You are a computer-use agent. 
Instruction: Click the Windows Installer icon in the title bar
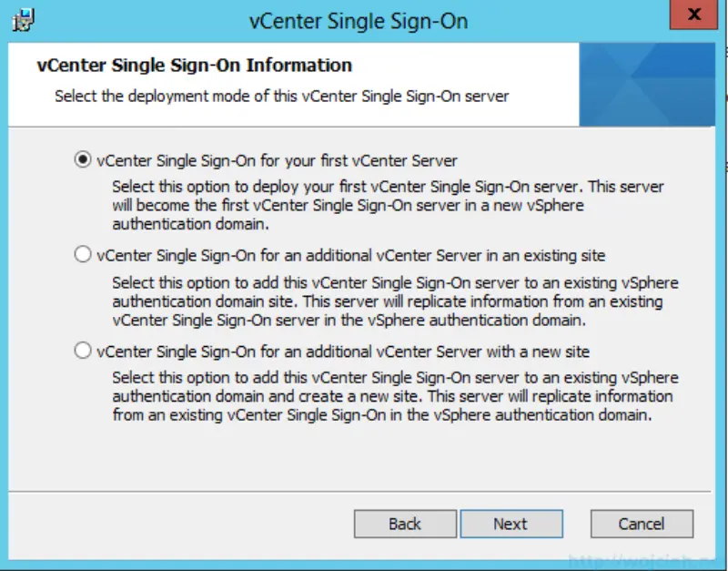[x=24, y=17]
